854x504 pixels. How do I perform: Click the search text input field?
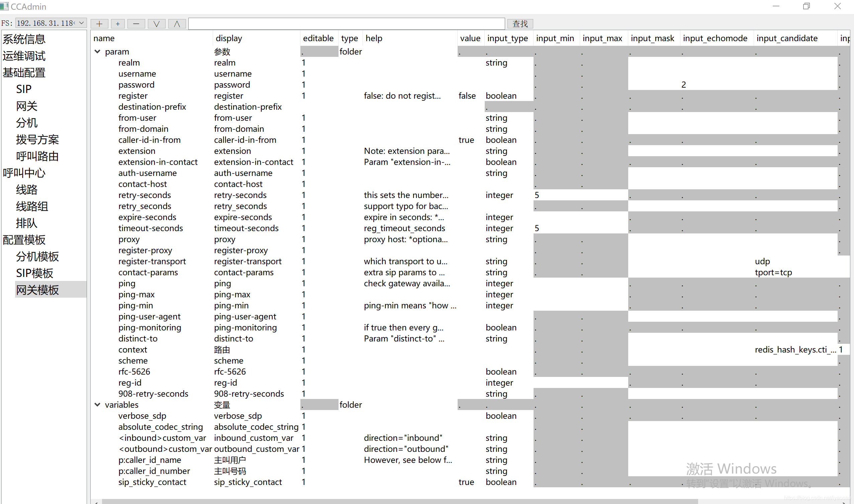pos(347,24)
